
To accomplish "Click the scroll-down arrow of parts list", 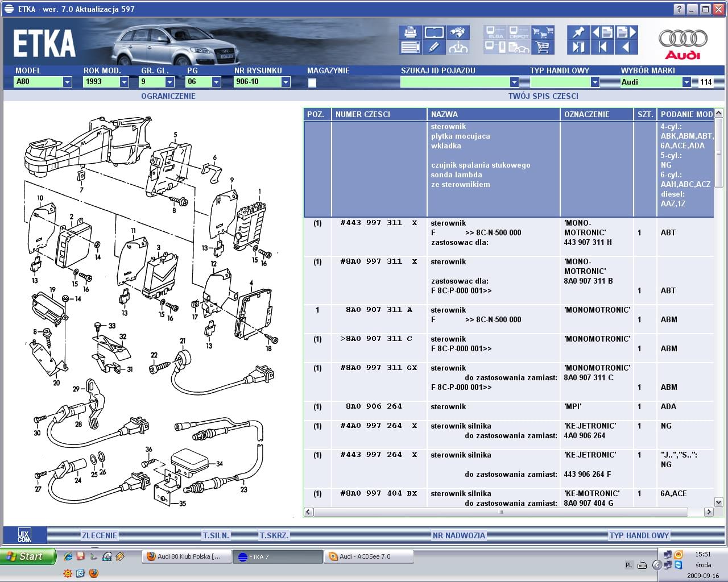I will [719, 502].
